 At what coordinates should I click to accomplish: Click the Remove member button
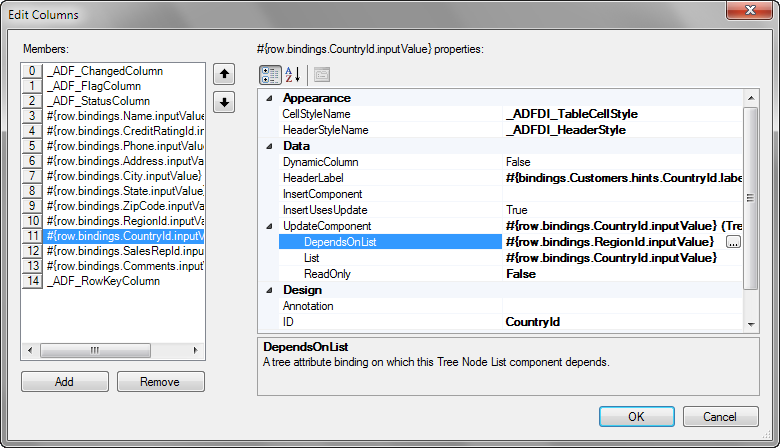161,382
